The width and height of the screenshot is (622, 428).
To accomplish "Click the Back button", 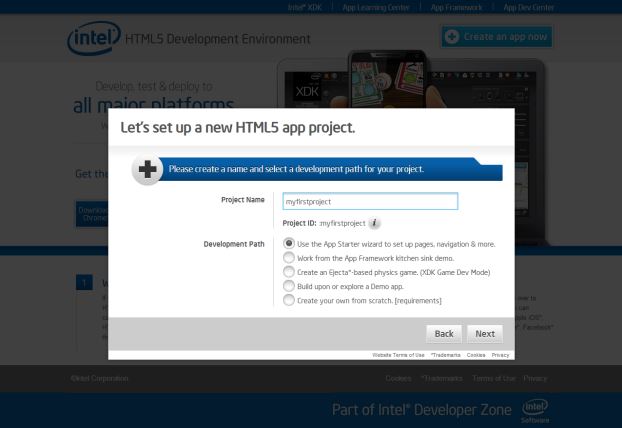I will pos(444,334).
